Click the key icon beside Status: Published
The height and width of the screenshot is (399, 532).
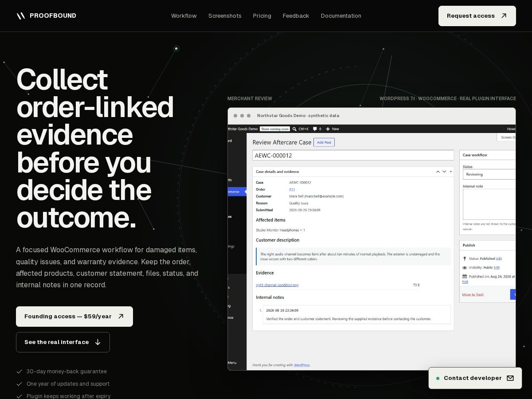click(465, 258)
